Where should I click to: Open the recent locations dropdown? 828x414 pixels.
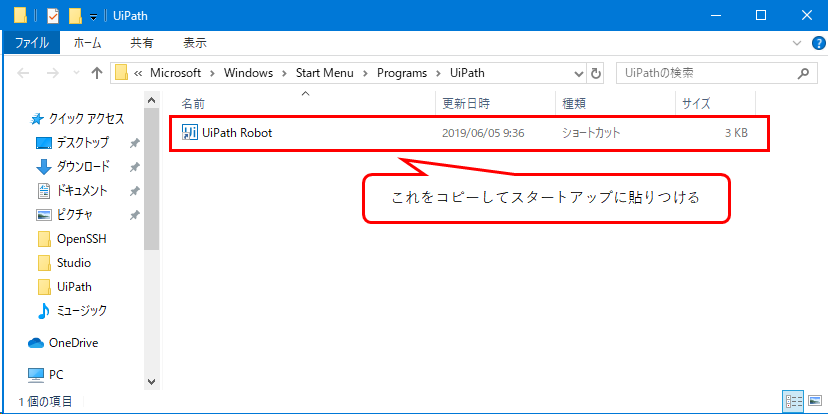(76, 73)
